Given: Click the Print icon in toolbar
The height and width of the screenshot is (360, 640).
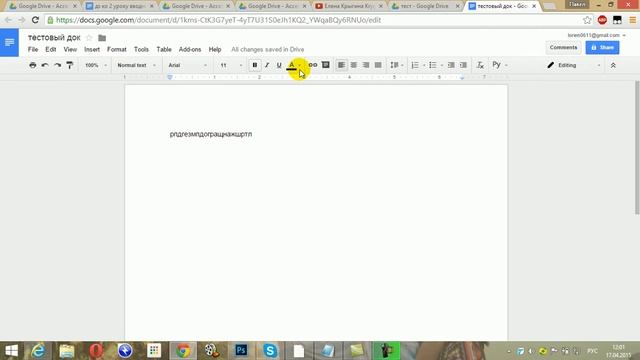Looking at the screenshot, I should click(x=33, y=65).
